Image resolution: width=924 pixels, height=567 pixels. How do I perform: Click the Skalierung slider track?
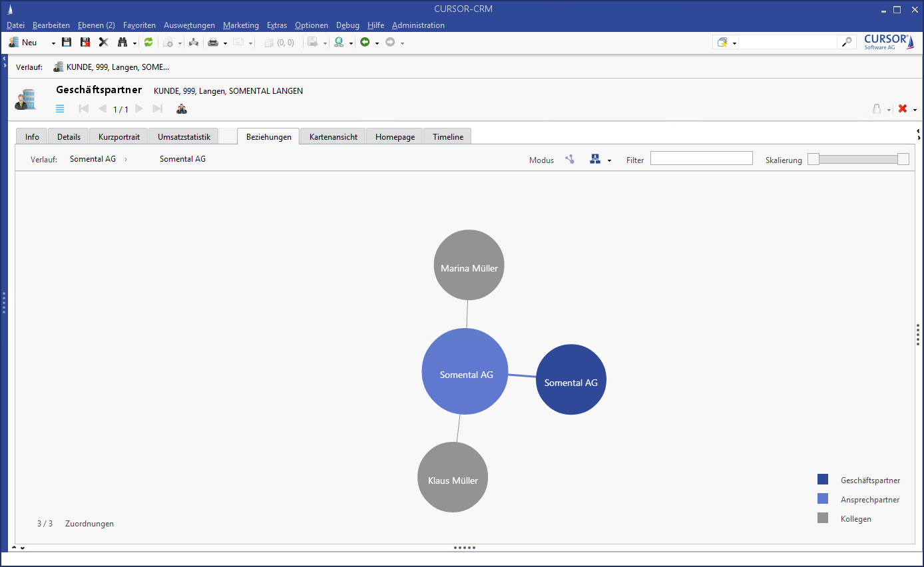(858, 159)
